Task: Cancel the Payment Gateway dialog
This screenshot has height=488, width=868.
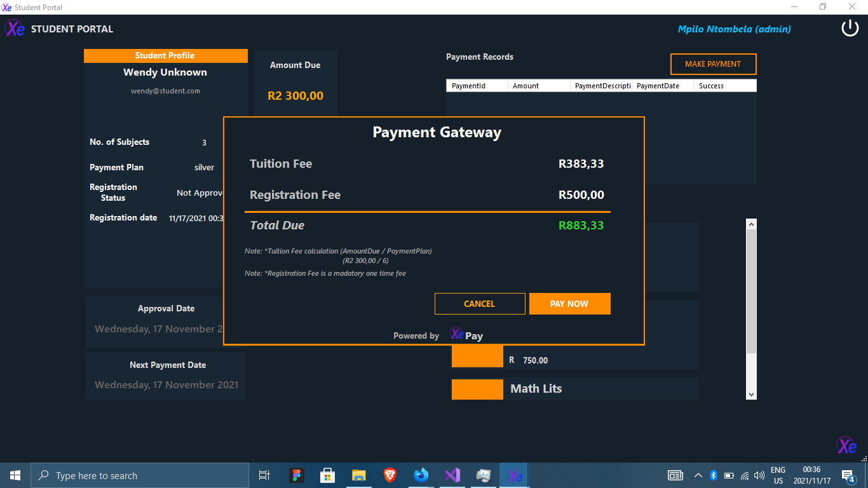Action: (x=480, y=304)
